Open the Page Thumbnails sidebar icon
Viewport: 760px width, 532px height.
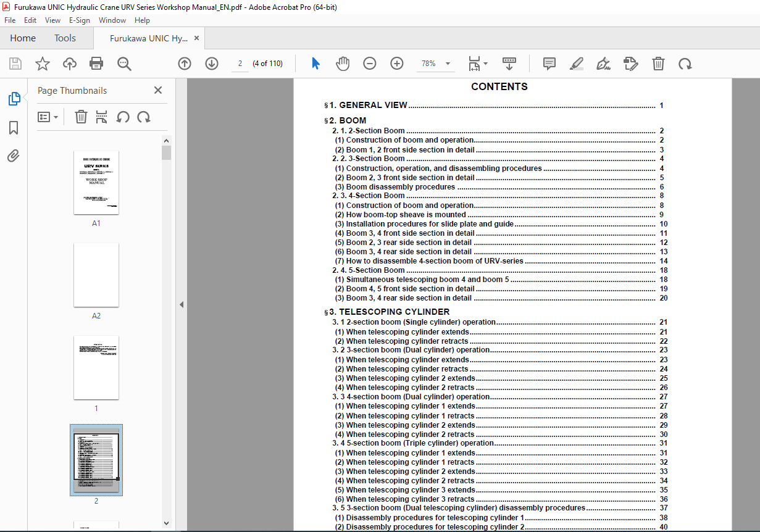(14, 99)
